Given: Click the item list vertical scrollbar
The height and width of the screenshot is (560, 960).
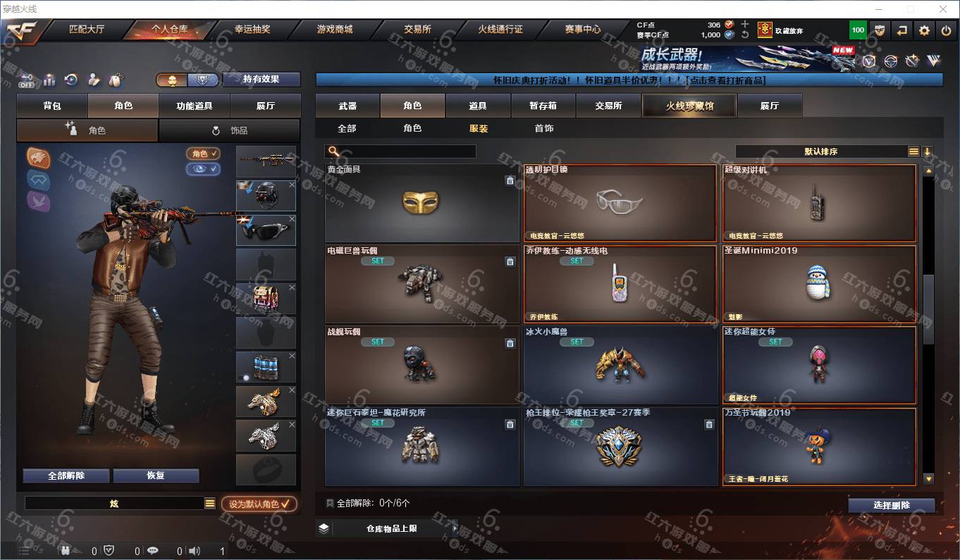Looking at the screenshot, I should pyautogui.click(x=928, y=327).
